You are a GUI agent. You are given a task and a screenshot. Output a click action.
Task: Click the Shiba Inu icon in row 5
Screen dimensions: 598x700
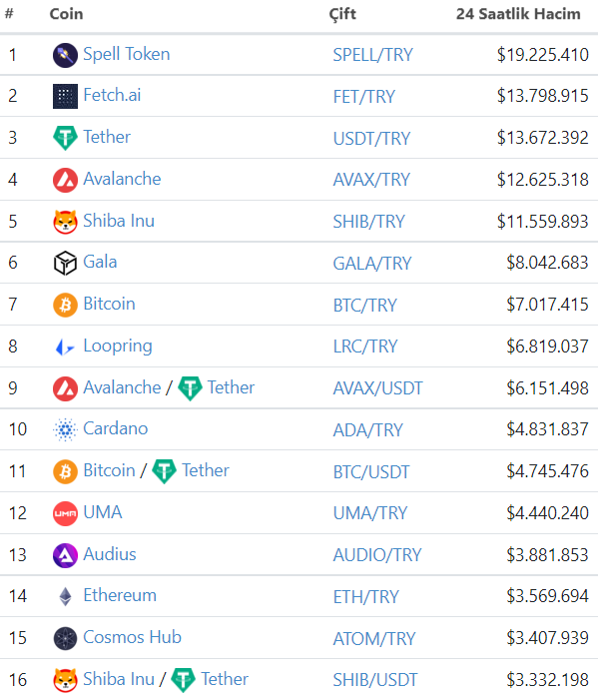(65, 222)
